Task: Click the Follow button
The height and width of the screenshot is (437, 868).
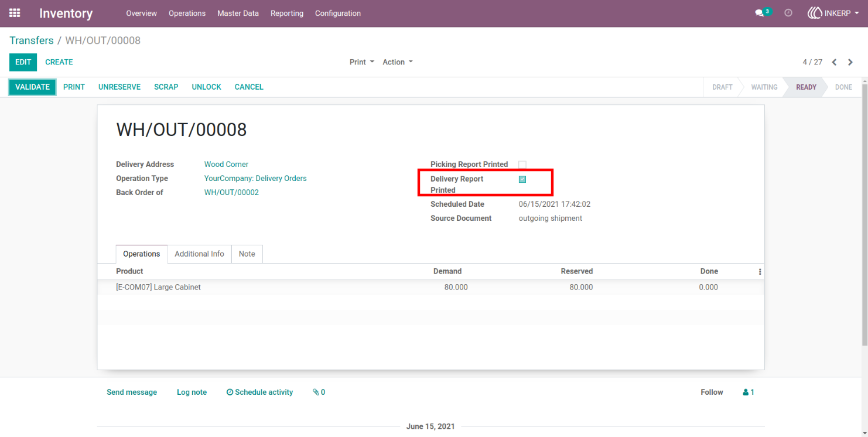Action: click(712, 392)
